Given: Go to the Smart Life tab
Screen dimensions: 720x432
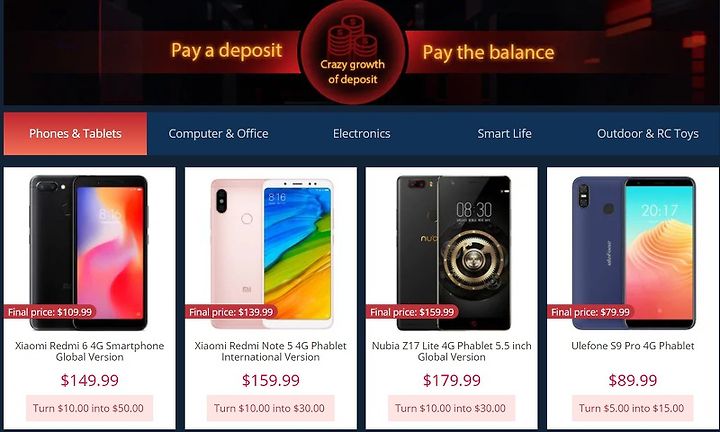Looking at the screenshot, I should pos(504,134).
